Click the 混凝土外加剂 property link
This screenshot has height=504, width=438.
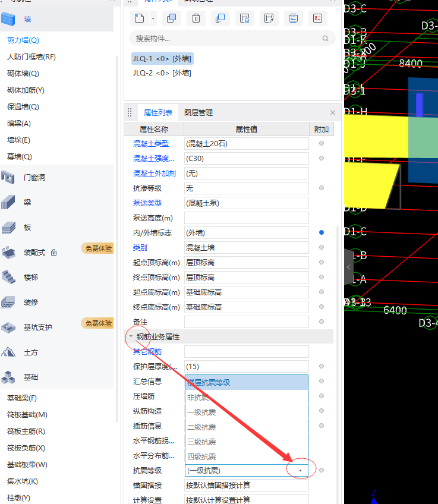tap(155, 174)
